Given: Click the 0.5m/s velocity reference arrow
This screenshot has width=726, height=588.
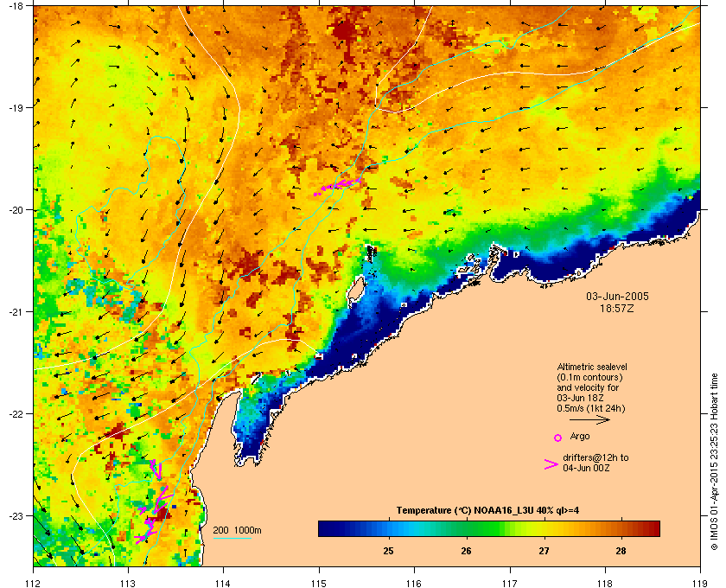Looking at the screenshot, I should coord(589,420).
